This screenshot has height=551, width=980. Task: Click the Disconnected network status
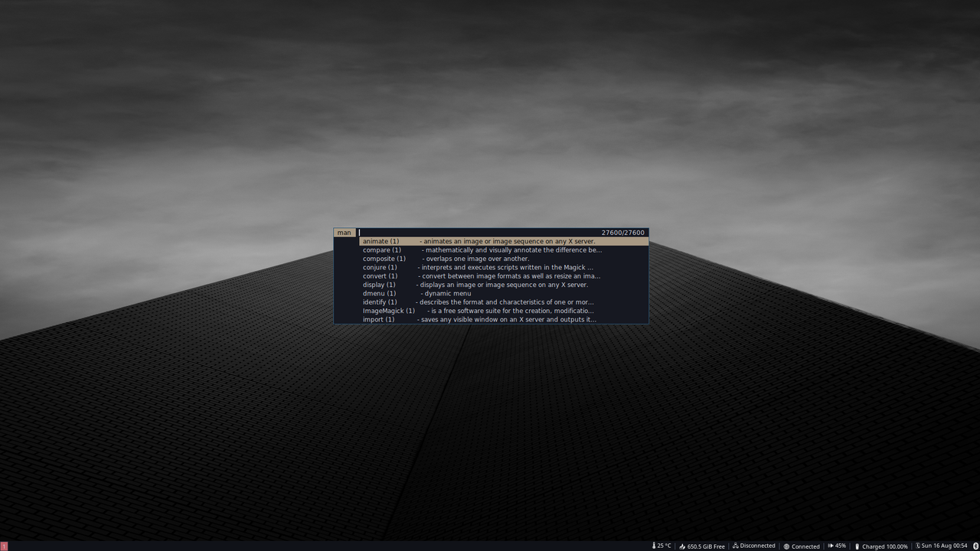tap(758, 546)
